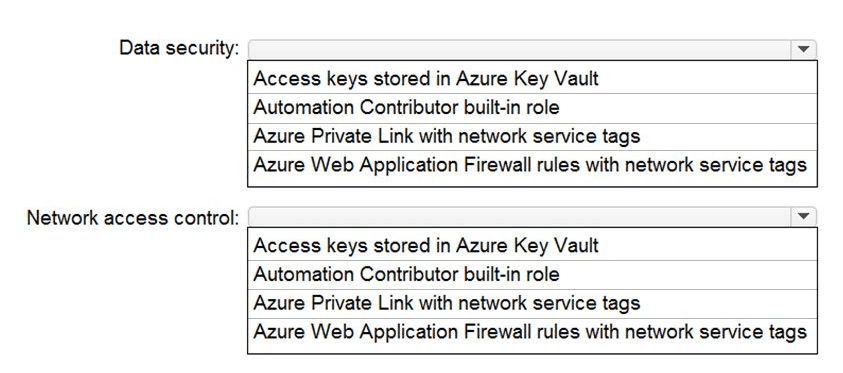This screenshot has height=373, width=843.
Task: Choose Automation Contributor built-in role under Data security
Action: [532, 108]
